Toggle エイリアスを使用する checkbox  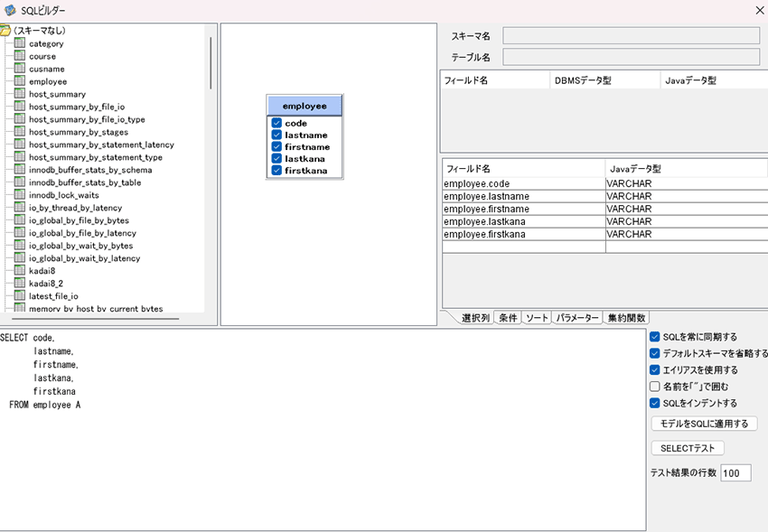[x=655, y=370]
